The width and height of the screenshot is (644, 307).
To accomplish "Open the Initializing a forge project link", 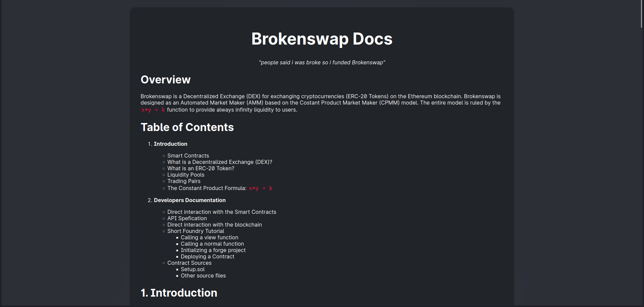I will pyautogui.click(x=213, y=250).
